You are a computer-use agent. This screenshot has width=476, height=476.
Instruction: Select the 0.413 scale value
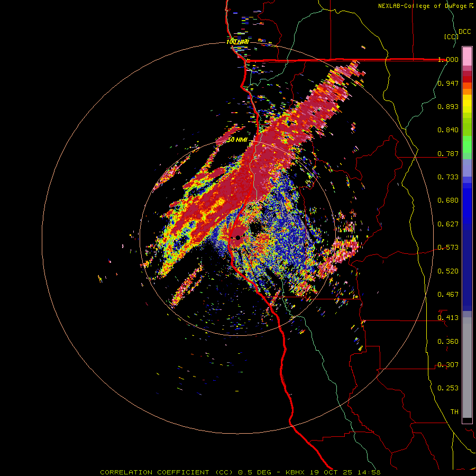448,318
